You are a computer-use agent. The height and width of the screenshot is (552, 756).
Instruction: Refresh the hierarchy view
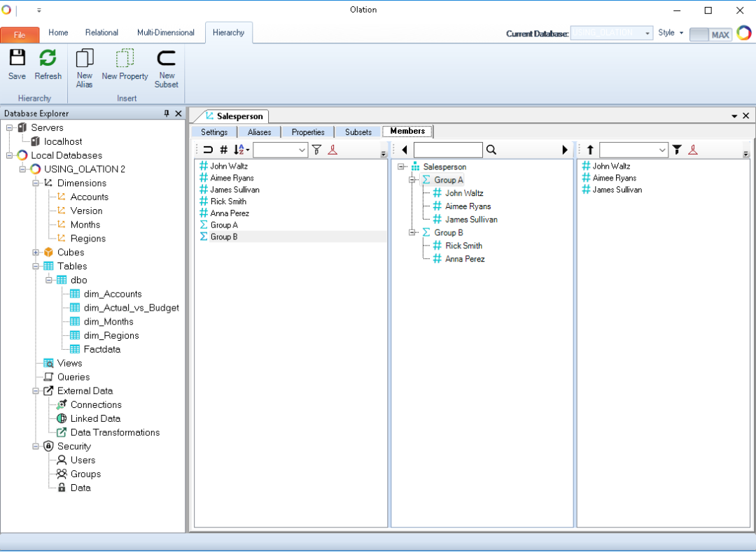[x=48, y=64]
